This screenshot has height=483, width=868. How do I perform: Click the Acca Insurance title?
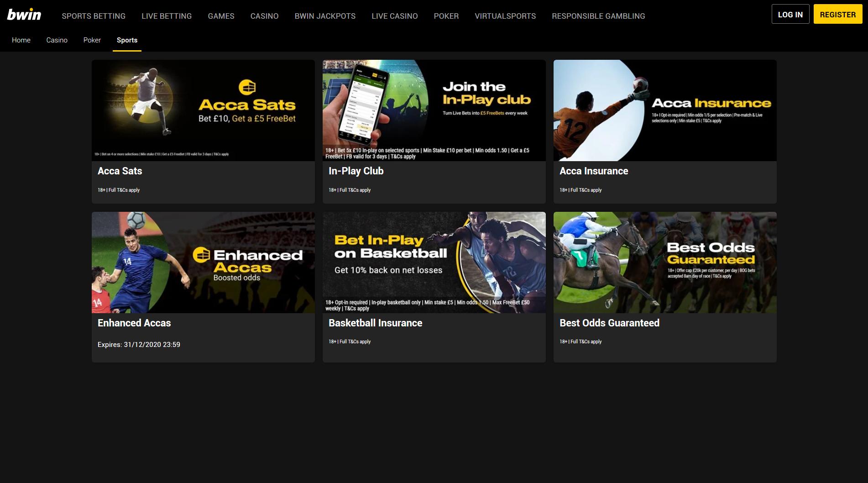(594, 171)
